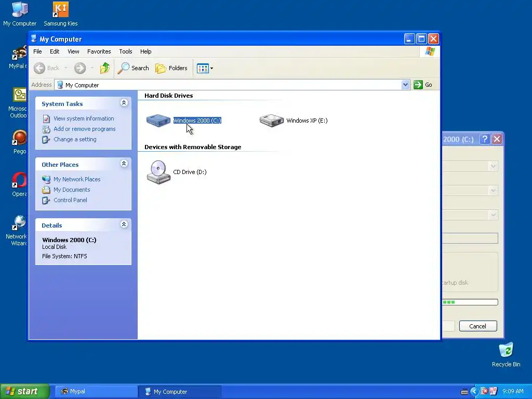Screen dimensions: 532x399
Task: Click Cancel in the format dialog
Action: coord(478,326)
